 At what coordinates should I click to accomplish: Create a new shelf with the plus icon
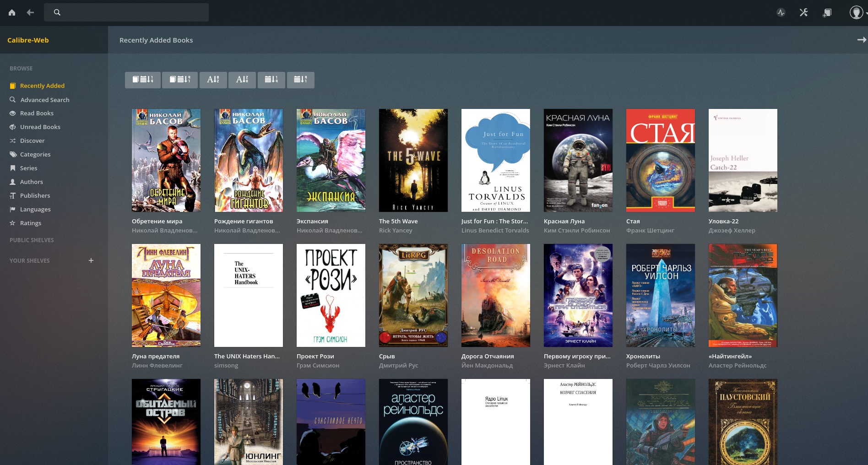coord(91,260)
